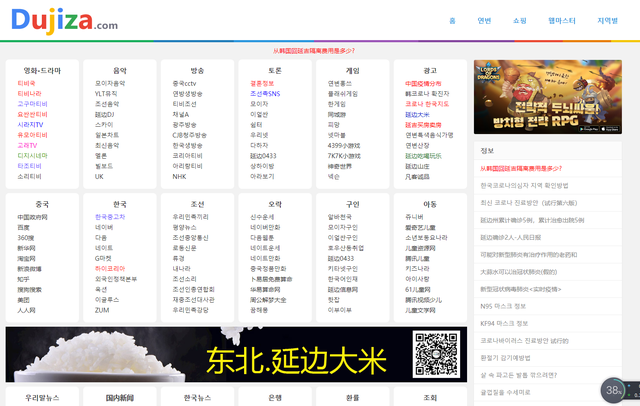Open the YLT뮤직 link
The image size is (640, 406).
click(106, 93)
